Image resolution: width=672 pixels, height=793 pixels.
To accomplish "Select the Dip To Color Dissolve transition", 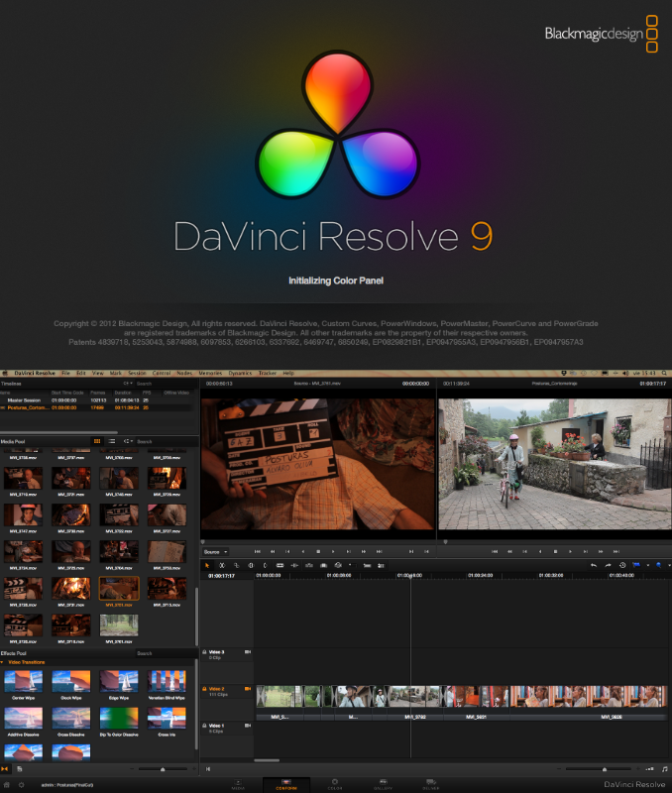I will pyautogui.click(x=119, y=718).
